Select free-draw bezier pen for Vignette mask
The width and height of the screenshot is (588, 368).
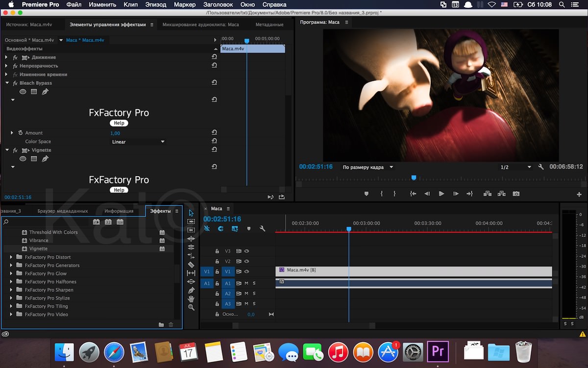click(x=45, y=159)
